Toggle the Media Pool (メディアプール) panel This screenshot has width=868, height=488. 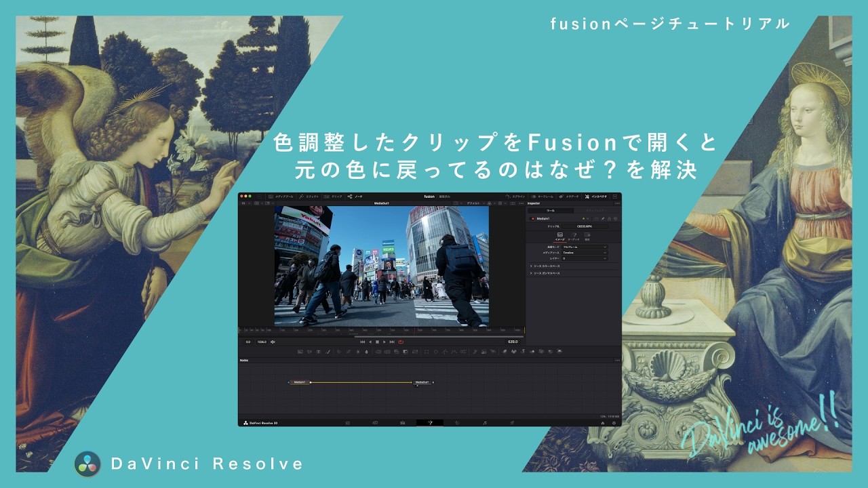pyautogui.click(x=281, y=197)
